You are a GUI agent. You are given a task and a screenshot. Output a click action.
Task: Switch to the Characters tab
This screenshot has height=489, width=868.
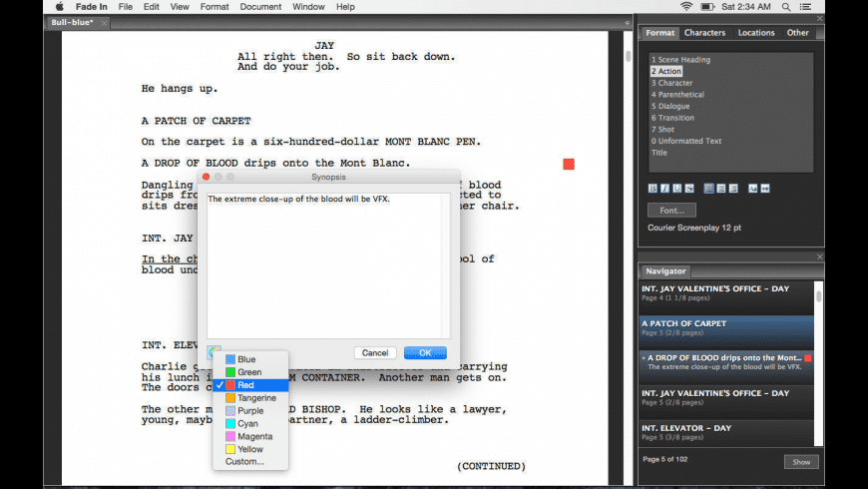pos(704,33)
